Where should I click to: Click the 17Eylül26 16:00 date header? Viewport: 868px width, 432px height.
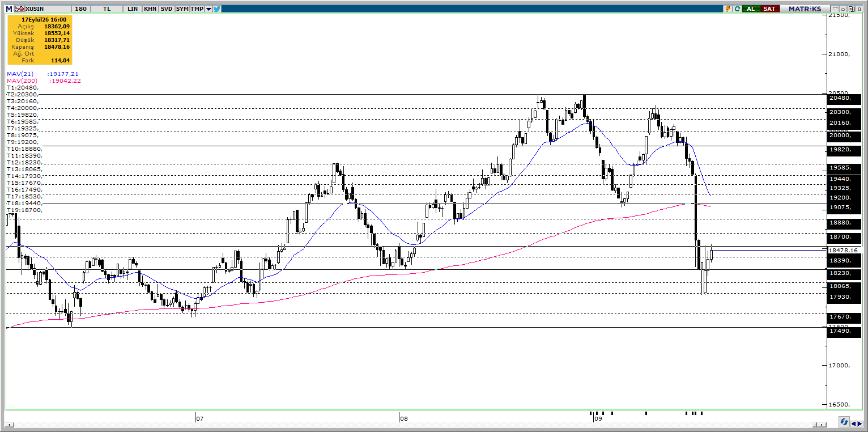(44, 19)
